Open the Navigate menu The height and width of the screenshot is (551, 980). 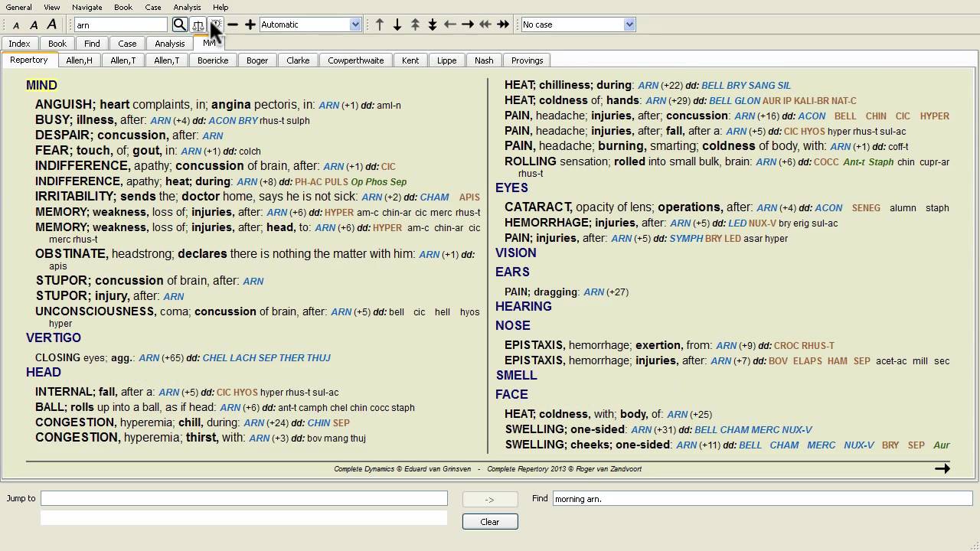click(87, 7)
